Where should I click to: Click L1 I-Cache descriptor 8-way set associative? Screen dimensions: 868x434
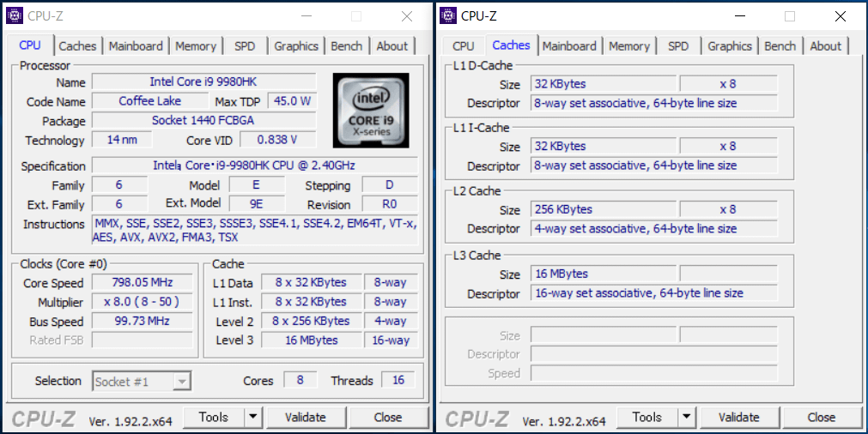[x=653, y=166]
